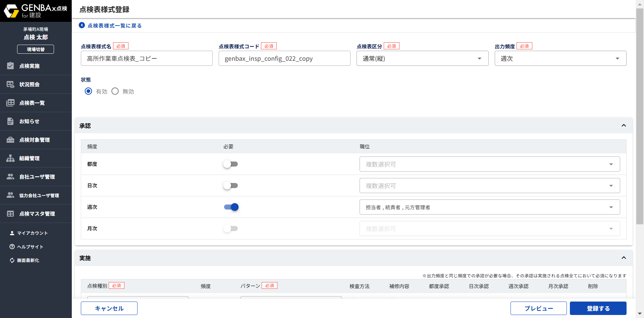Screen dimensions: 644x318
Task: Select the 点検実施 sidebar icon
Action: [x=10, y=66]
